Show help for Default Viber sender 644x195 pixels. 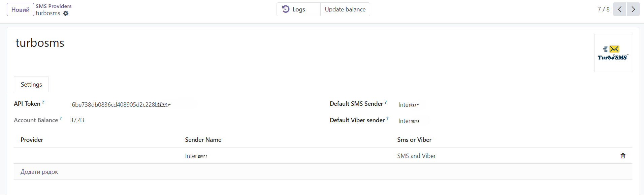click(x=387, y=119)
